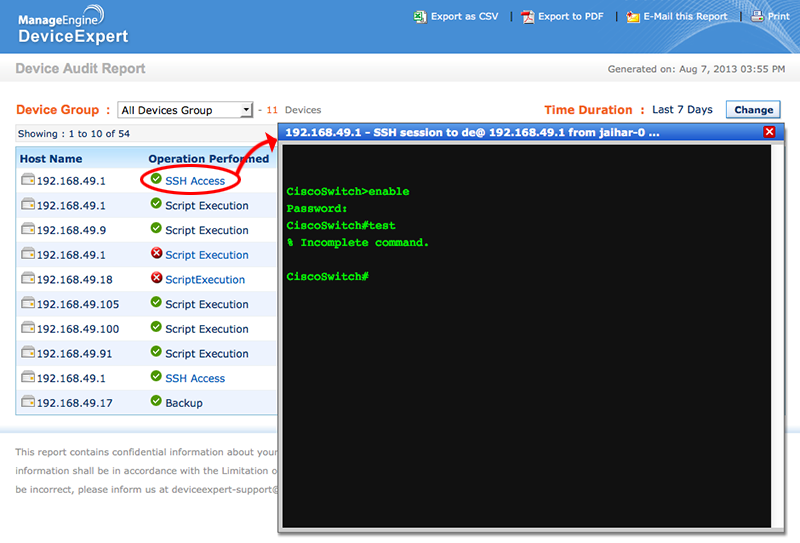
Task: Click inside the SSH terminal at CiscoSwitch# prompt
Action: (328, 277)
